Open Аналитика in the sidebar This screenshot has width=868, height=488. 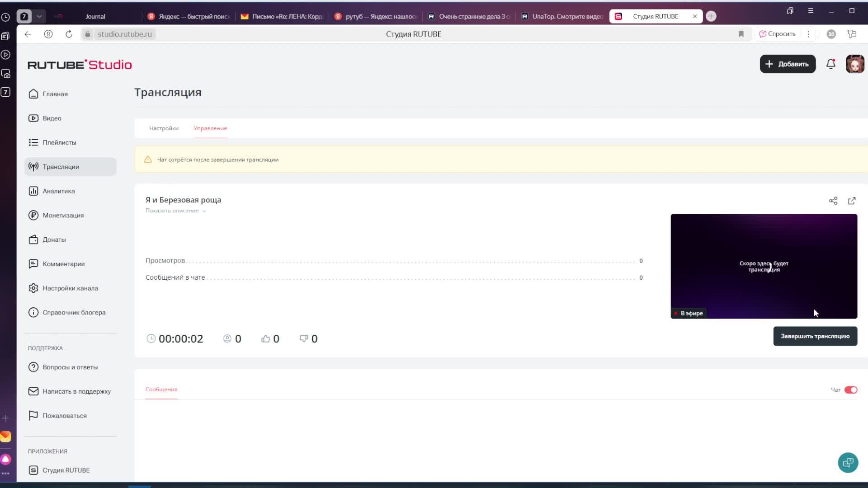[x=58, y=191]
